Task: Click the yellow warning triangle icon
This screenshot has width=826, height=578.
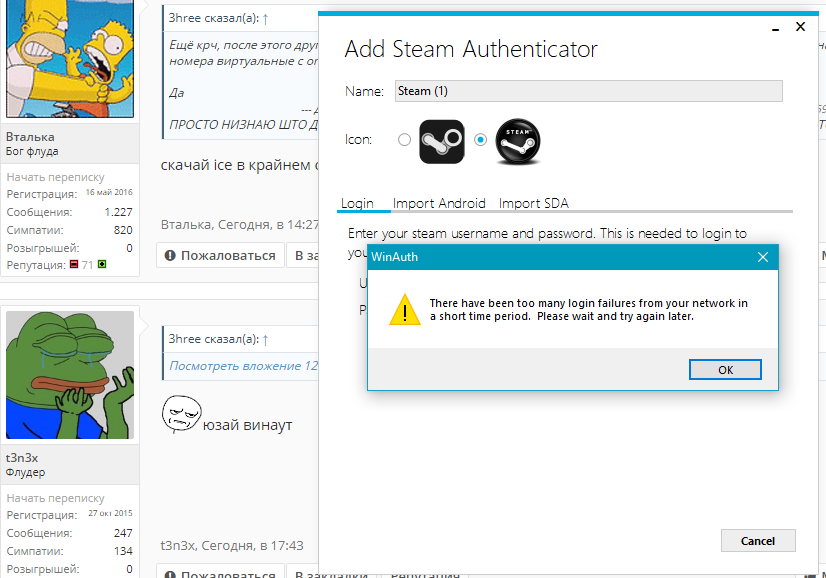Action: [x=405, y=310]
